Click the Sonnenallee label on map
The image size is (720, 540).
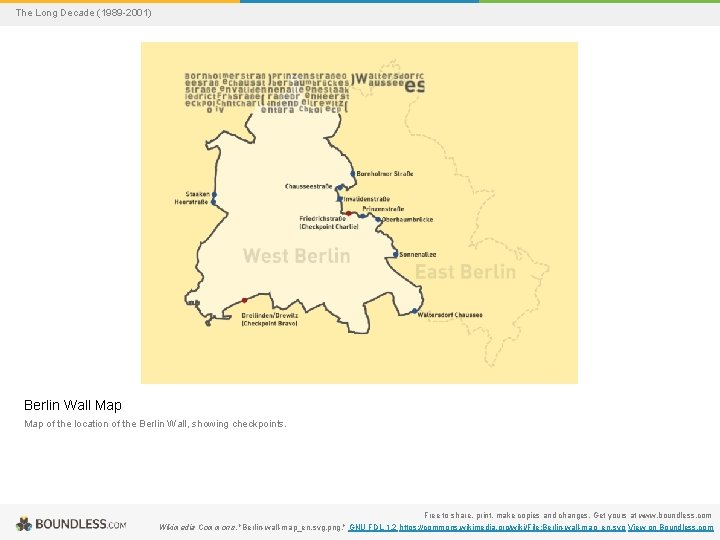click(x=417, y=254)
